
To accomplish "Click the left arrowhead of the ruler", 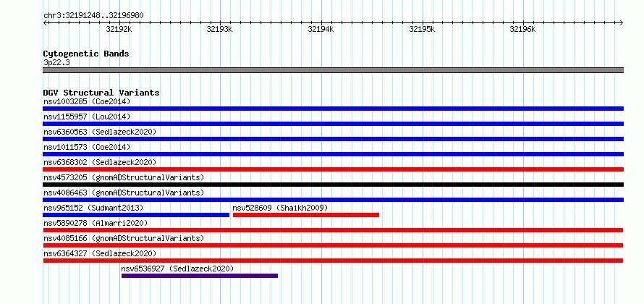I will [45, 22].
